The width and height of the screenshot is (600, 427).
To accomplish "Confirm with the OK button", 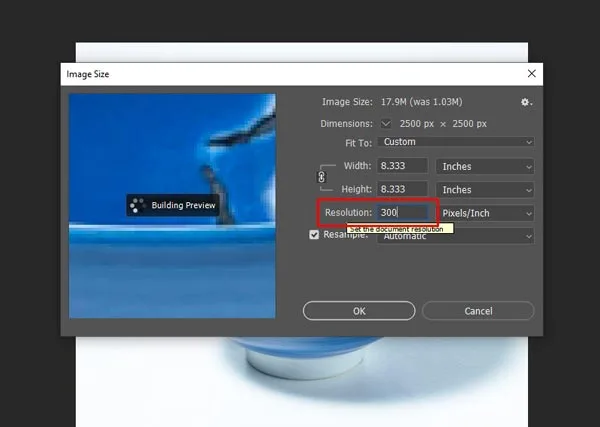I will coord(359,311).
